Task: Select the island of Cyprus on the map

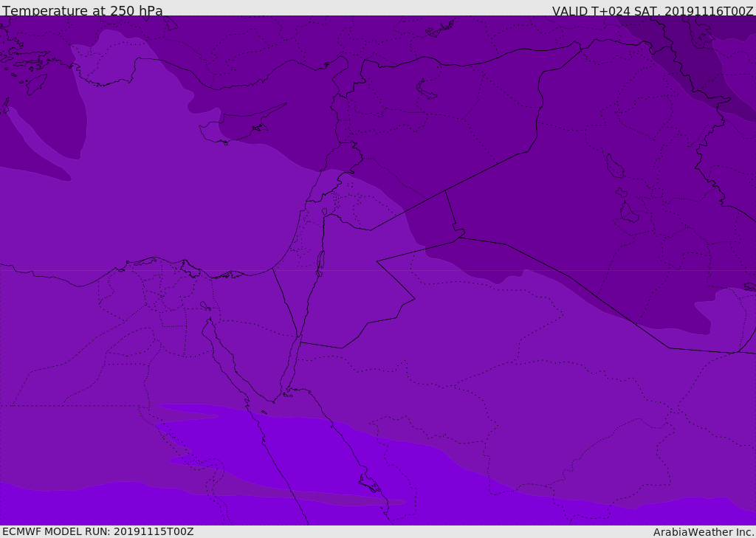Action: 235,128
